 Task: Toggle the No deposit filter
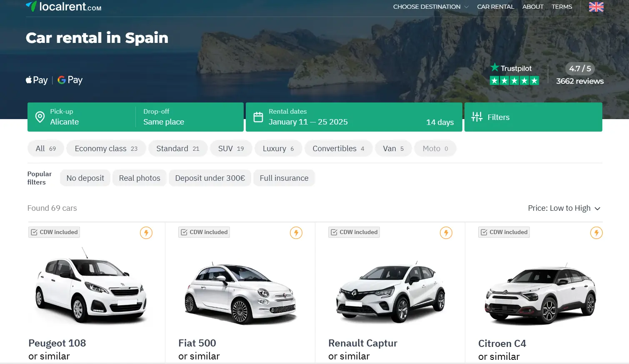coord(85,178)
